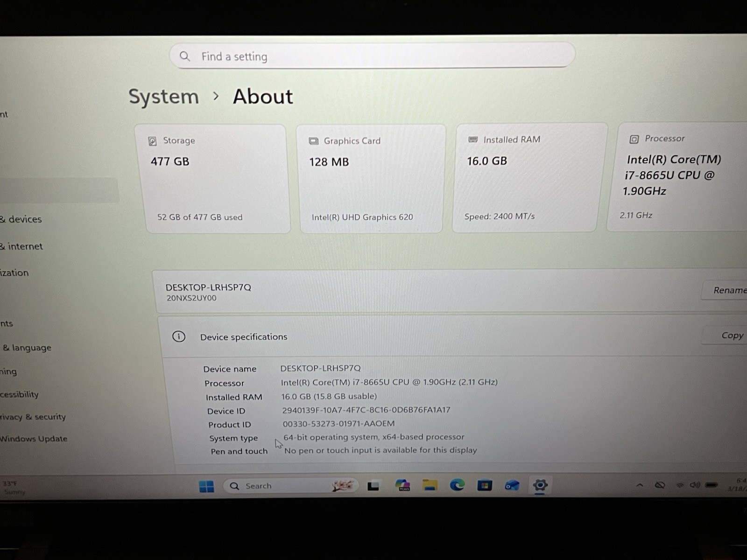Viewport: 747px width, 560px height.
Task: Open Task View from the taskbar
Action: 373,486
